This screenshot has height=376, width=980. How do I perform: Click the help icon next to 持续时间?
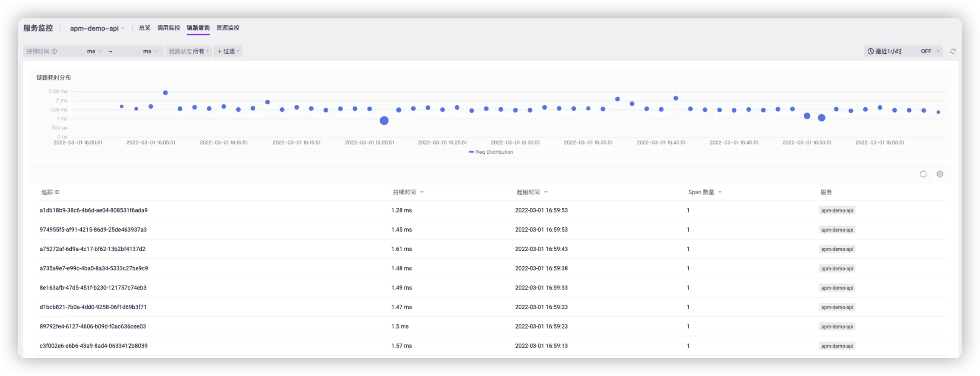[54, 51]
